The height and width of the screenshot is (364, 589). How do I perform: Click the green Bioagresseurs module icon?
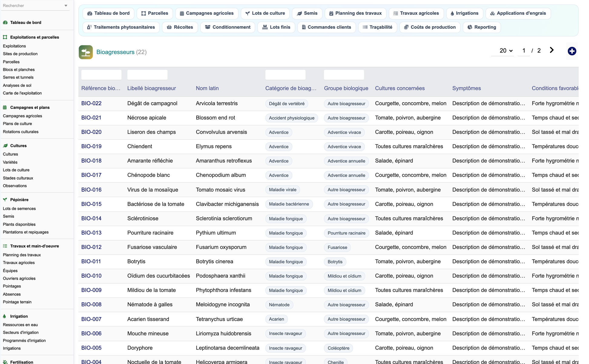pyautogui.click(x=86, y=52)
